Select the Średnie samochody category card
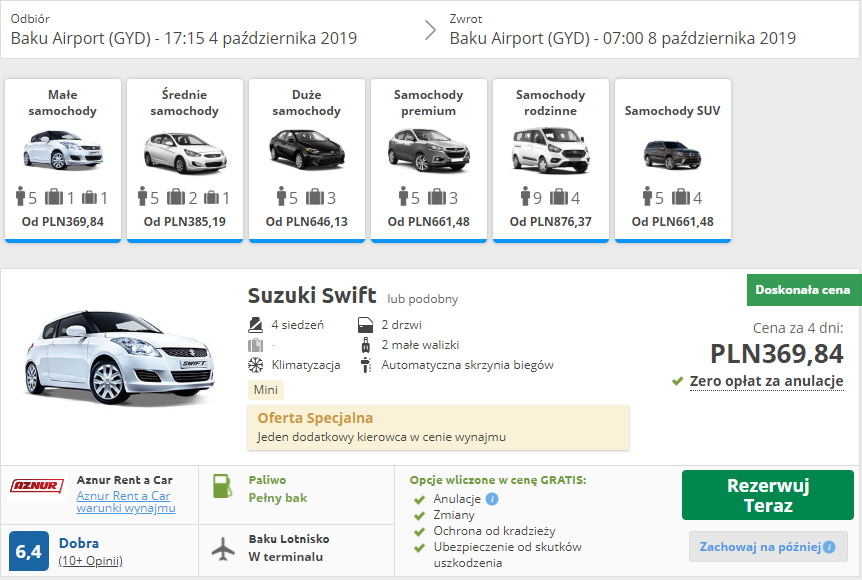This screenshot has width=862, height=580. coord(185,160)
